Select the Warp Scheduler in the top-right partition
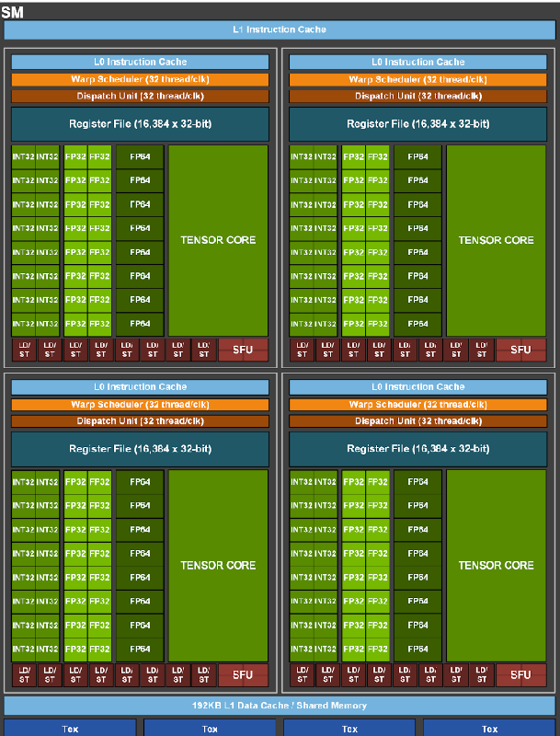Image resolution: width=560 pixels, height=736 pixels. [x=417, y=79]
